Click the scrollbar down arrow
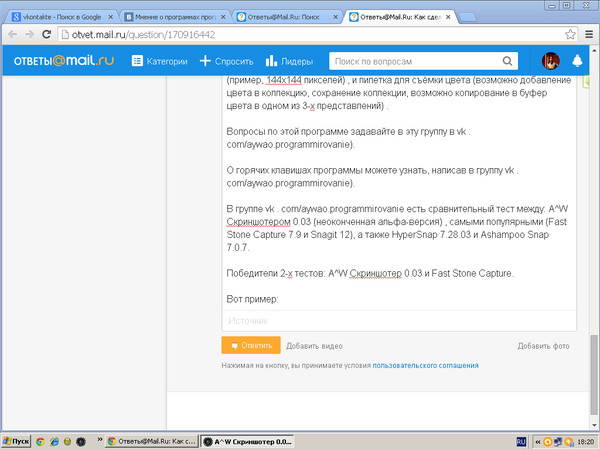600x450 pixels. 594,425
